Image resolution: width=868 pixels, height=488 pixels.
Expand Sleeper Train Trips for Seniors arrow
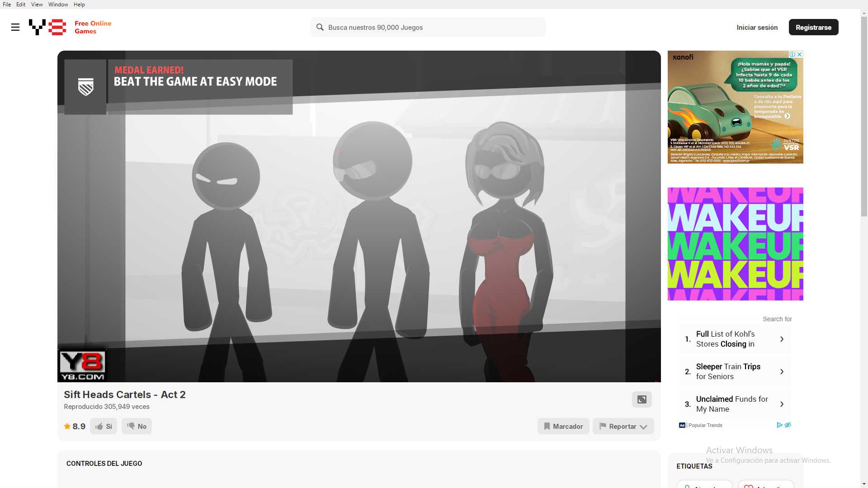pyautogui.click(x=782, y=371)
